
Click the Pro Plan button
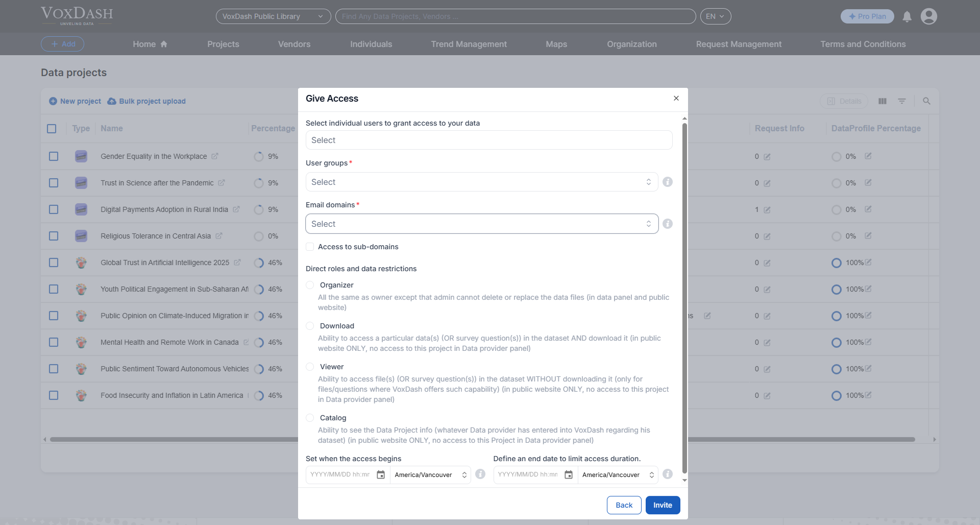pos(867,16)
